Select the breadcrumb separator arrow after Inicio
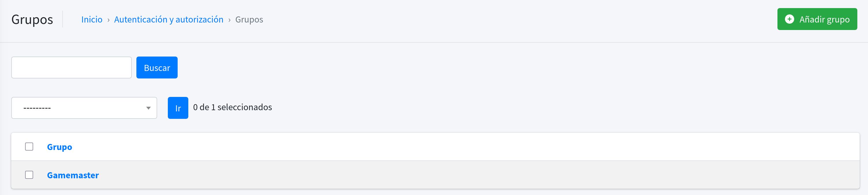 click(x=108, y=20)
